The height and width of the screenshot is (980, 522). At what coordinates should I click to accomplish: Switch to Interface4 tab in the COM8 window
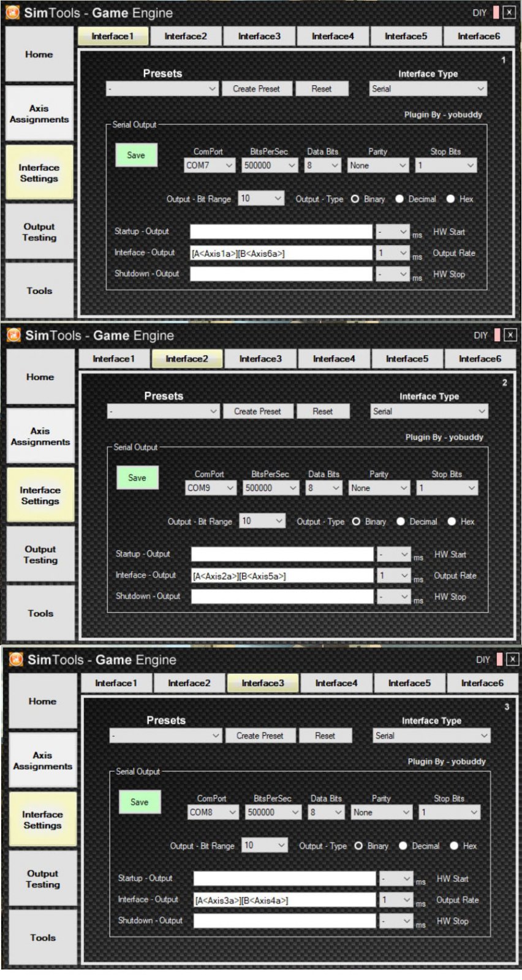click(336, 683)
